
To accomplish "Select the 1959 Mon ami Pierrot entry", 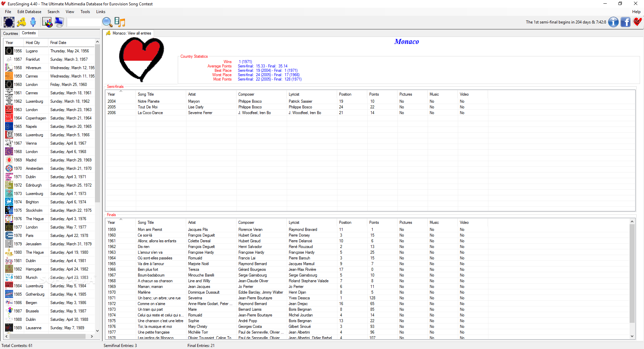I will point(367,230).
